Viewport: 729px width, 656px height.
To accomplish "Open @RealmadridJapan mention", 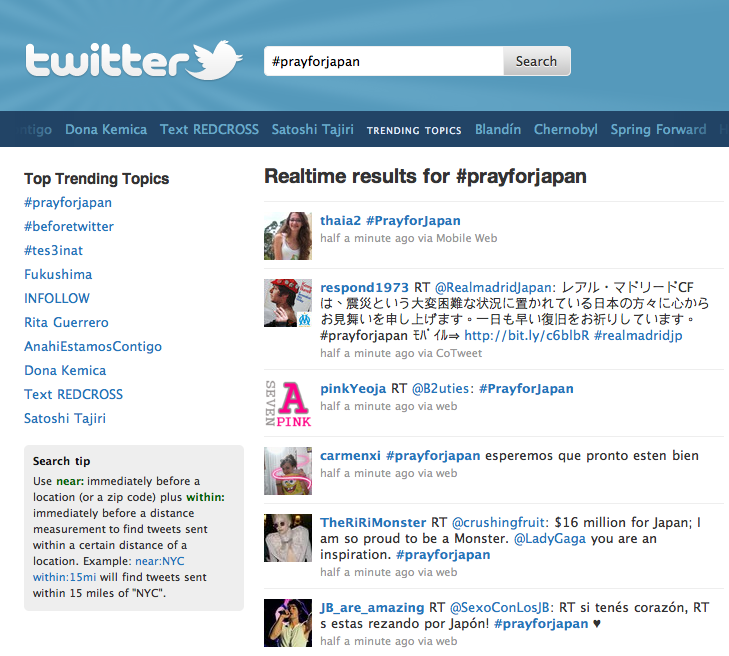I will (x=494, y=287).
